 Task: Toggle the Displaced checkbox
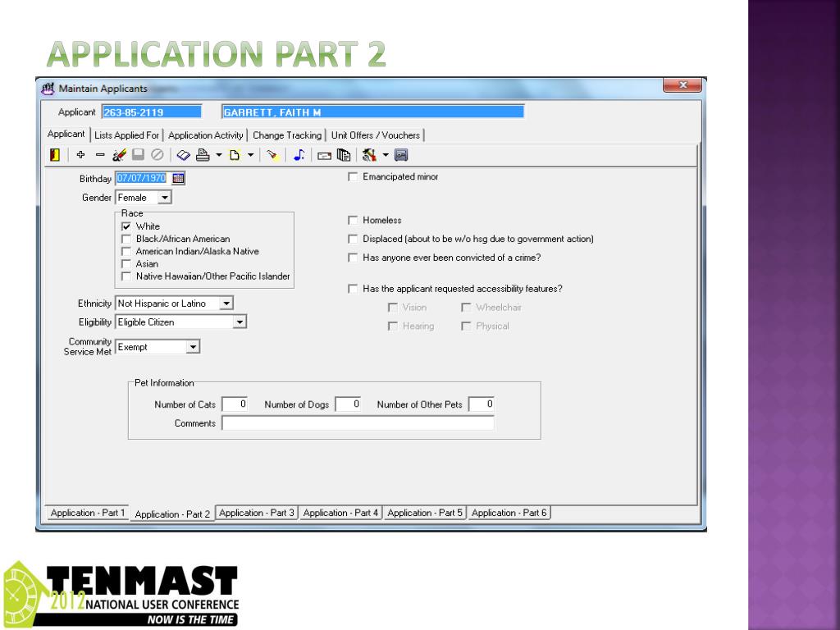click(x=353, y=239)
